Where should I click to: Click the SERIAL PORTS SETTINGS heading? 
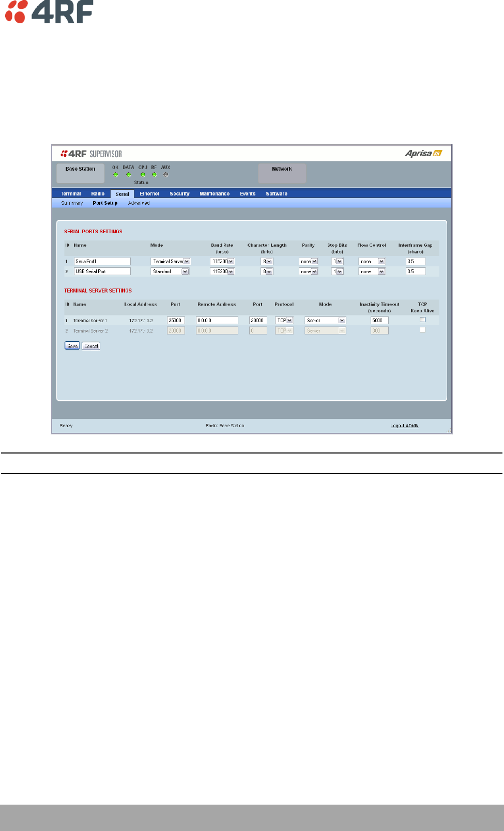point(93,232)
